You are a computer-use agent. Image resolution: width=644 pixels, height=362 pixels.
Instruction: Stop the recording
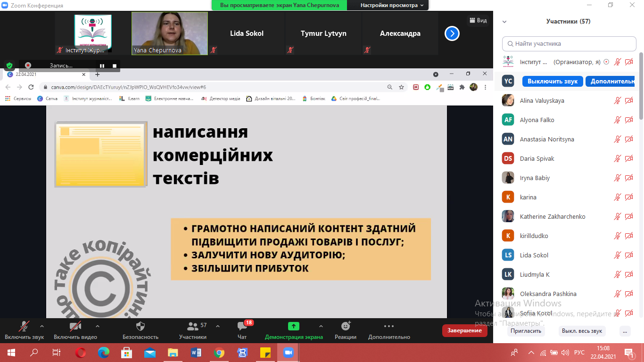(114, 66)
